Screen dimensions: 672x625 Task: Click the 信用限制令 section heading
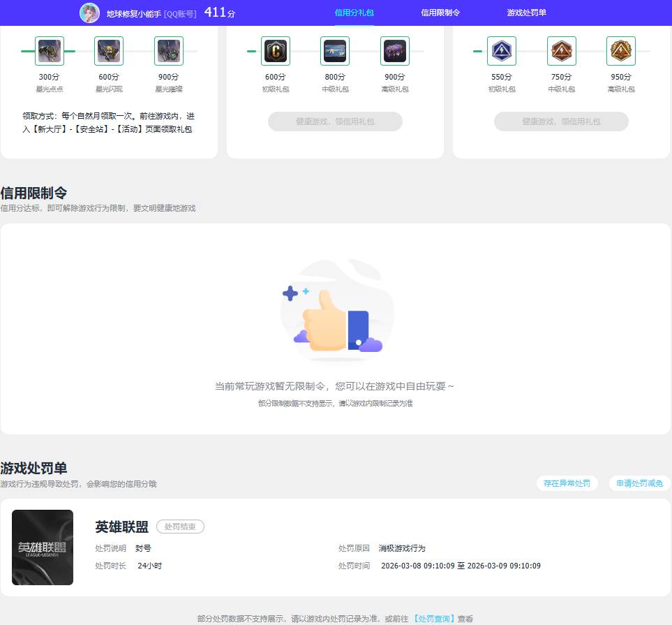pos(34,193)
